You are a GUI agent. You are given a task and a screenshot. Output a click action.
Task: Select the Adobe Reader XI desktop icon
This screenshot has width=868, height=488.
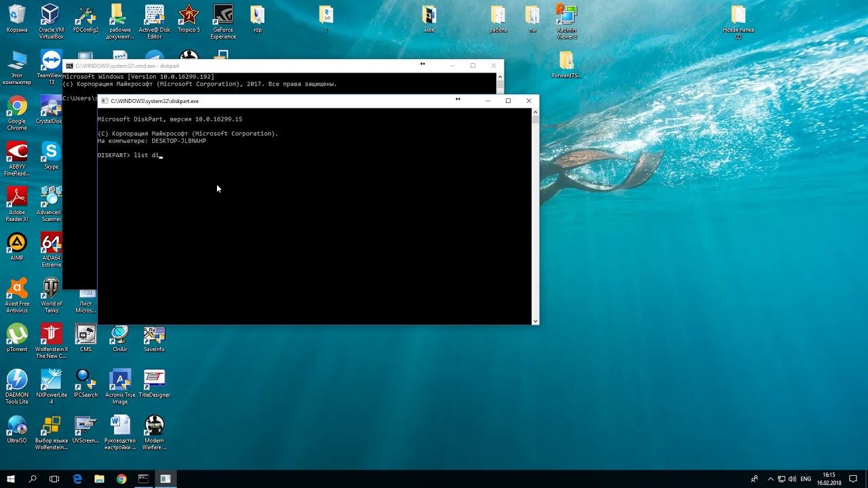[17, 204]
